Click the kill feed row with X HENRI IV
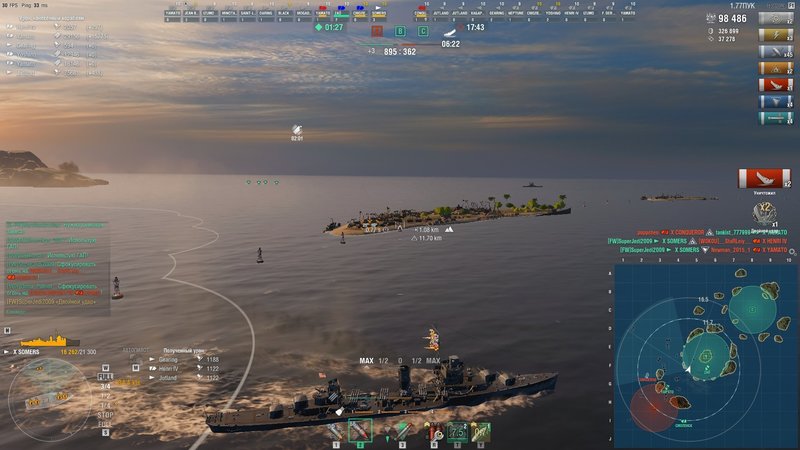This screenshot has height=450, width=800. click(x=697, y=241)
